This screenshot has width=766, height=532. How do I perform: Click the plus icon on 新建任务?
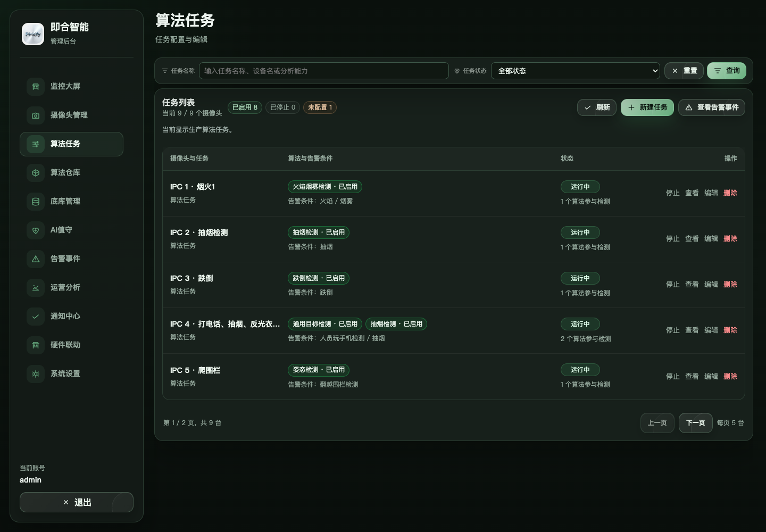click(631, 107)
